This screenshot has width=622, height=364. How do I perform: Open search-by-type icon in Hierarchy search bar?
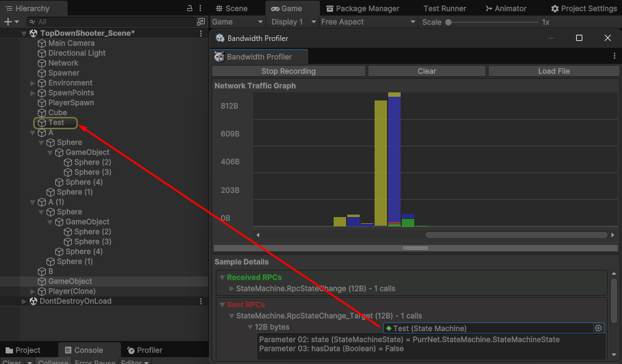[200, 22]
